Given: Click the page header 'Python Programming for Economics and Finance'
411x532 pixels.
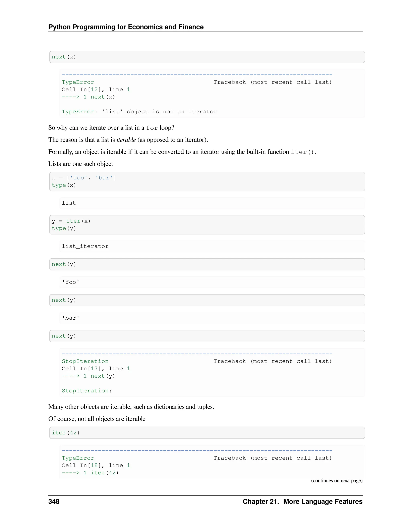Looking at the screenshot, I should pyautogui.click(x=126, y=27).
